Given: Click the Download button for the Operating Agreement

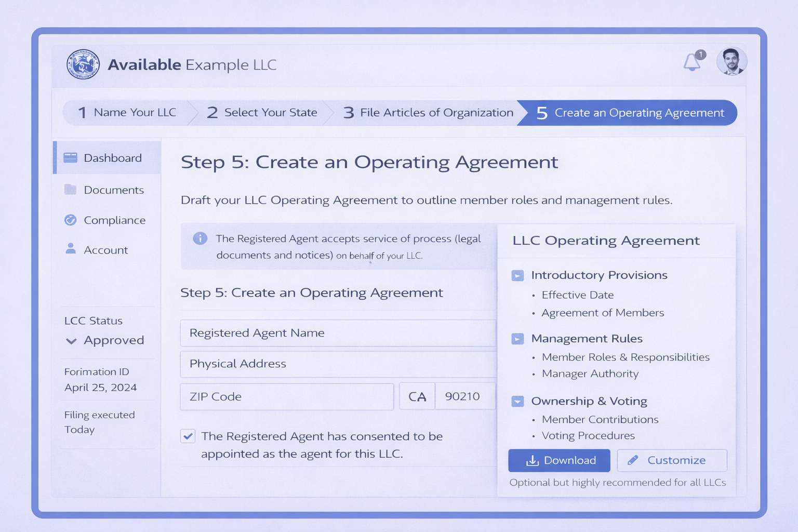Looking at the screenshot, I should 559,460.
